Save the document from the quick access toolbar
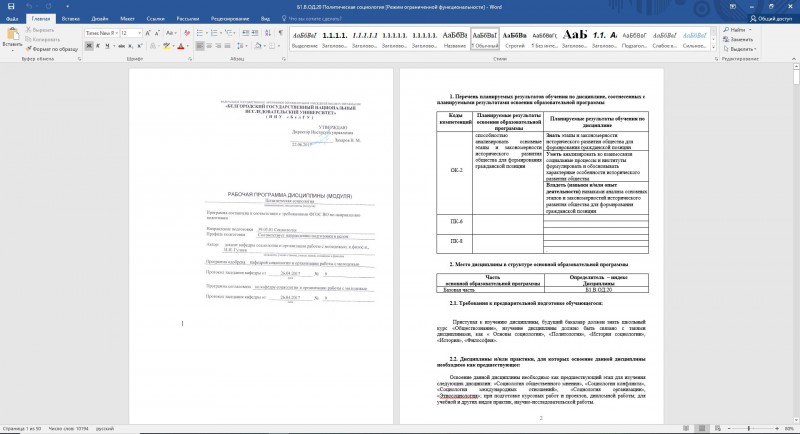 point(11,7)
